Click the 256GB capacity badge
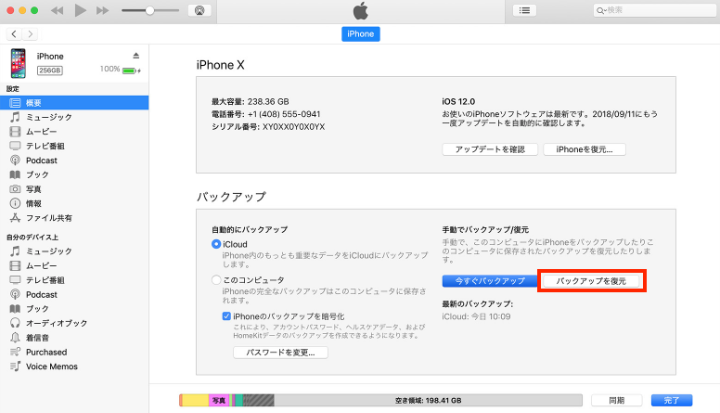 (x=50, y=70)
